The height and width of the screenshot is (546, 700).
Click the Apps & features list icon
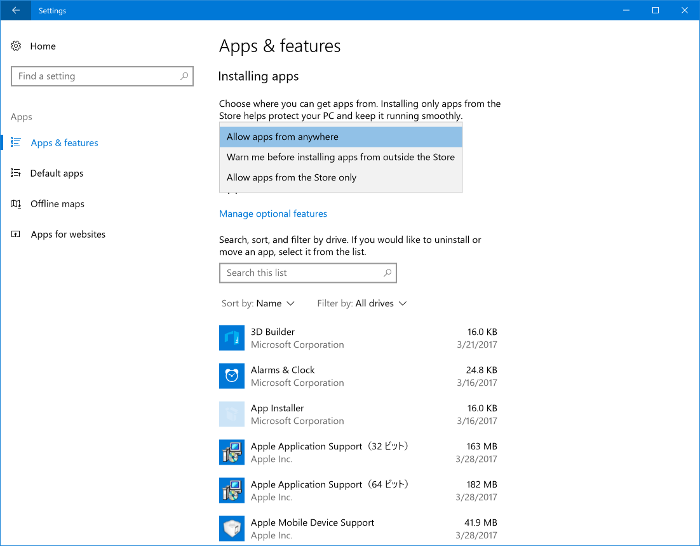pyautogui.click(x=16, y=142)
